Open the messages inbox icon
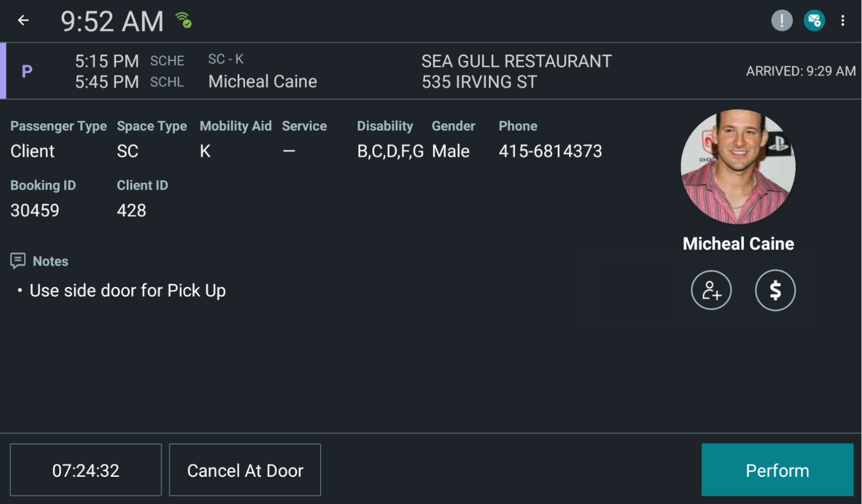This screenshot has width=862, height=504. 813,20
